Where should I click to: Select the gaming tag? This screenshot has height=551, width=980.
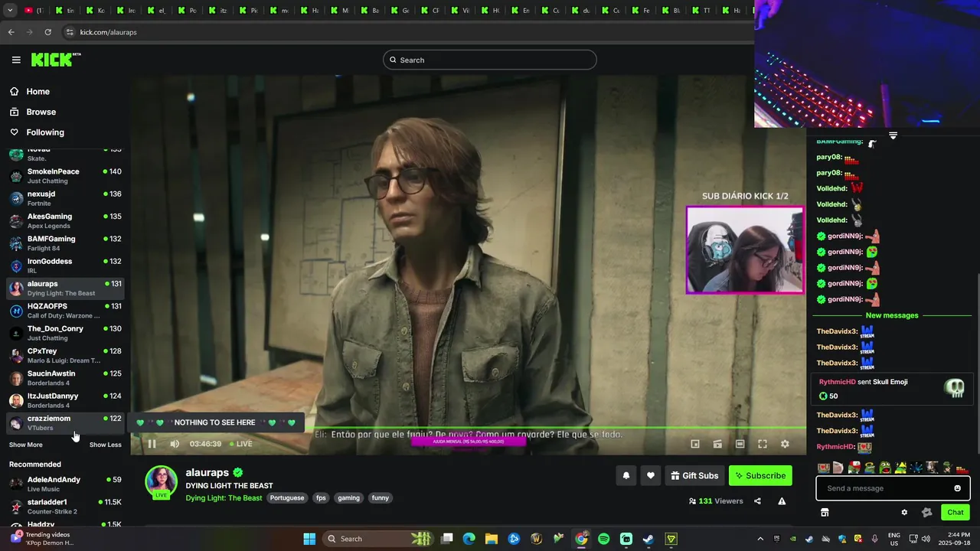tap(348, 497)
